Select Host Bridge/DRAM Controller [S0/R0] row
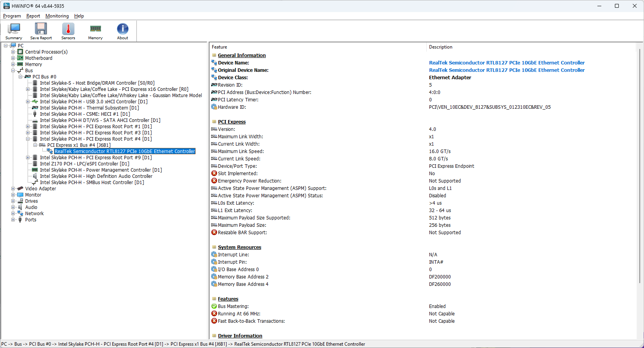The image size is (644, 348). (97, 83)
